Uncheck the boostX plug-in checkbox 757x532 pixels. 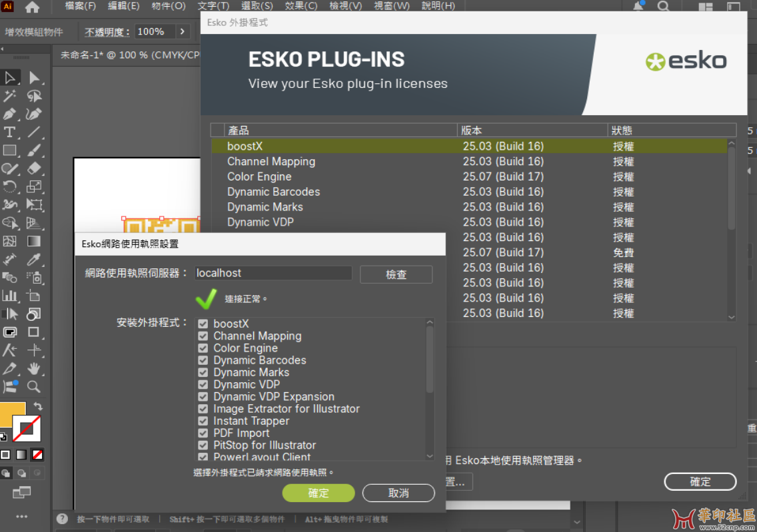pyautogui.click(x=203, y=324)
